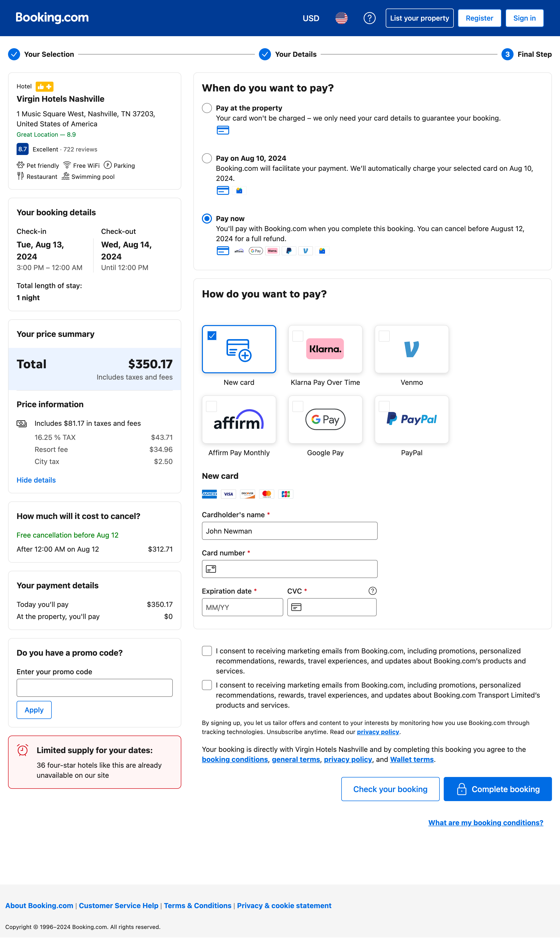Click the promo code input field
This screenshot has width=560, height=938.
tap(94, 687)
